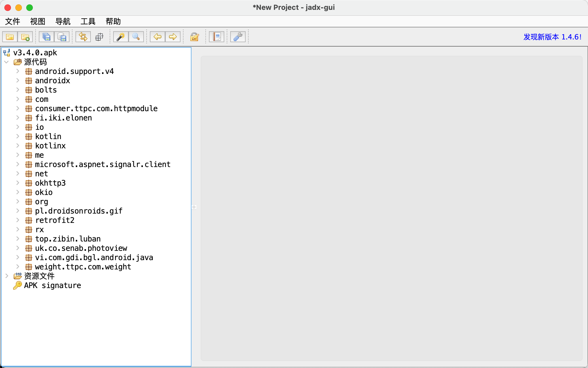Open class search with the magnifier icon

point(136,37)
